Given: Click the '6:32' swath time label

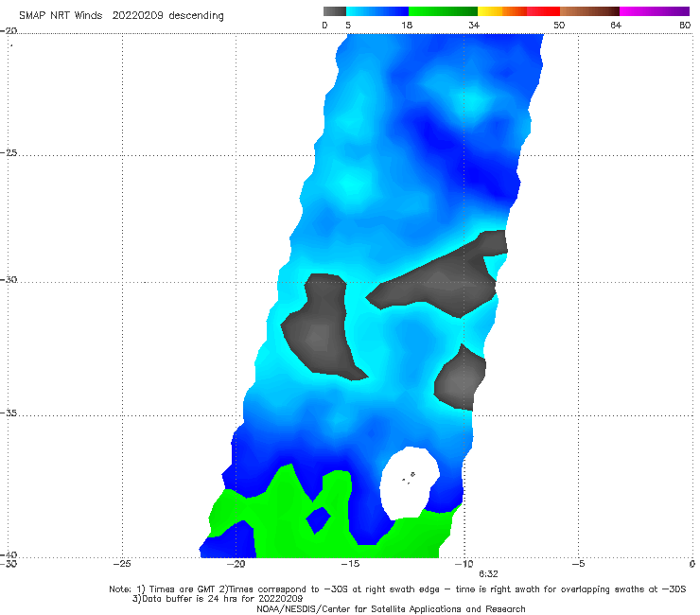Looking at the screenshot, I should tap(488, 574).
